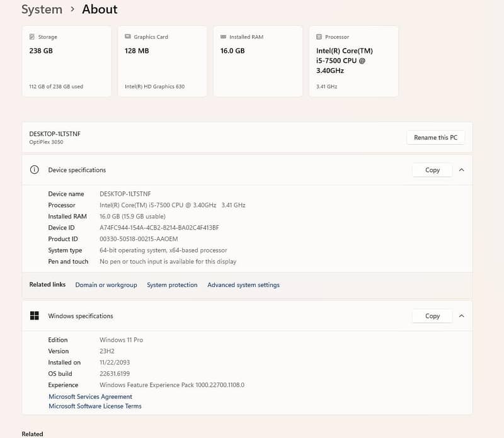Click the Product ID label
504x438 pixels.
click(x=62, y=239)
